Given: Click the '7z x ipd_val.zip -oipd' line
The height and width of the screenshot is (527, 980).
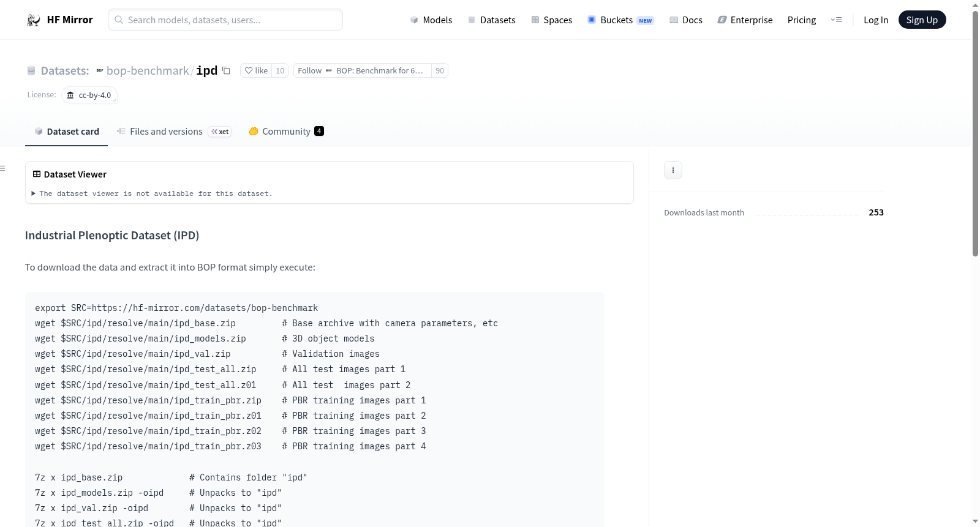Looking at the screenshot, I should [x=158, y=508].
